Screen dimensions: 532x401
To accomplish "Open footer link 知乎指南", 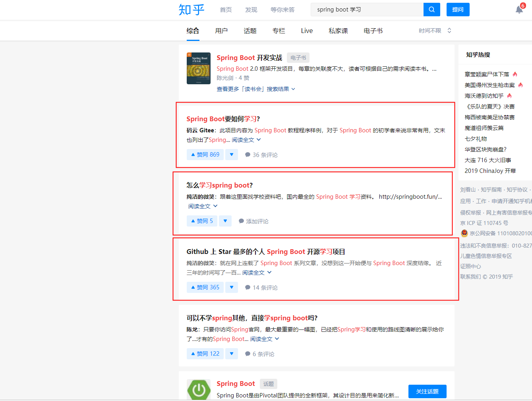I will tap(491, 190).
